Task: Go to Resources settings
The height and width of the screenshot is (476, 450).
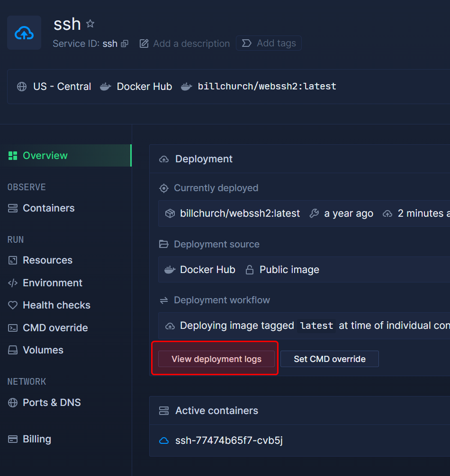Action: pos(47,260)
